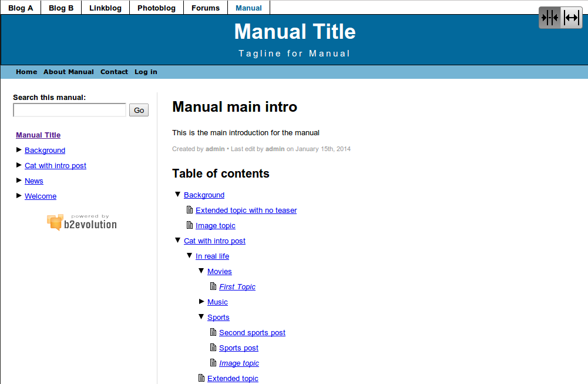This screenshot has height=384, width=588.
Task: Open the Contact page
Action: tap(114, 72)
